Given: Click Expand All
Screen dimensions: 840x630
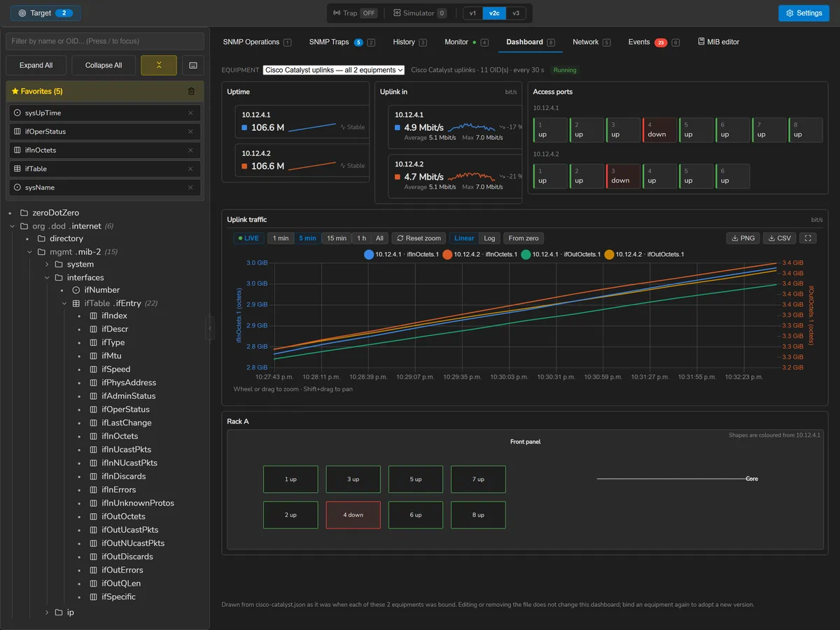Looking at the screenshot, I should (x=36, y=65).
